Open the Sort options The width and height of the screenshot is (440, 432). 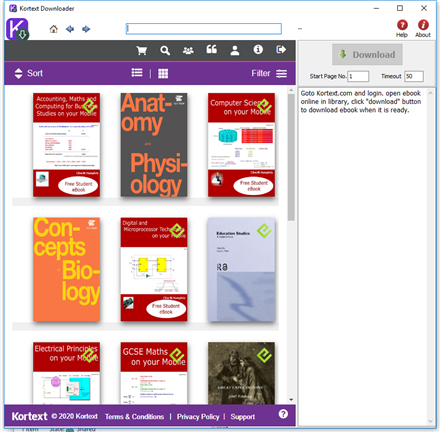29,73
